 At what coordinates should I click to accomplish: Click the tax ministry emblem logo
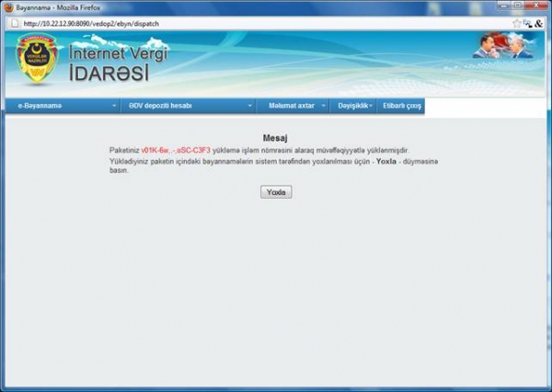[x=36, y=62]
